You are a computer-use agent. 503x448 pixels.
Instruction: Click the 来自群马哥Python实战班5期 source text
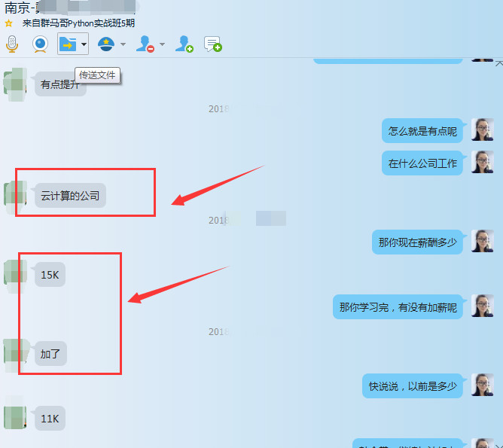click(x=78, y=23)
